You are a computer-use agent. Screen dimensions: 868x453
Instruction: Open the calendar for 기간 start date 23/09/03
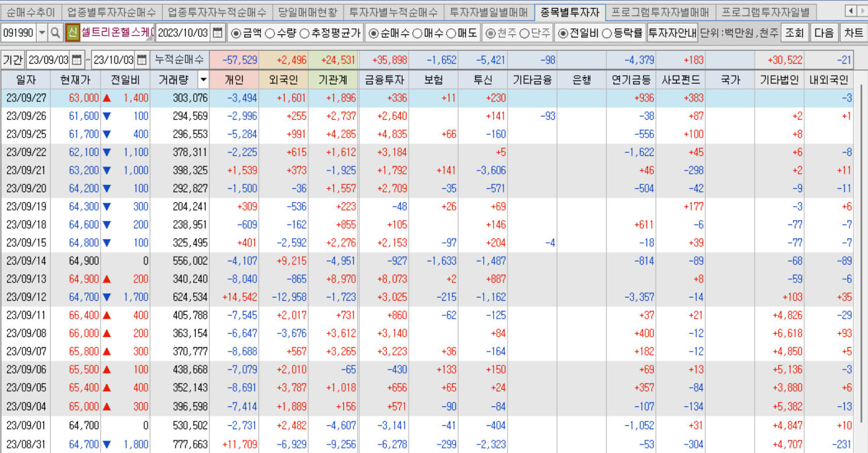click(76, 59)
